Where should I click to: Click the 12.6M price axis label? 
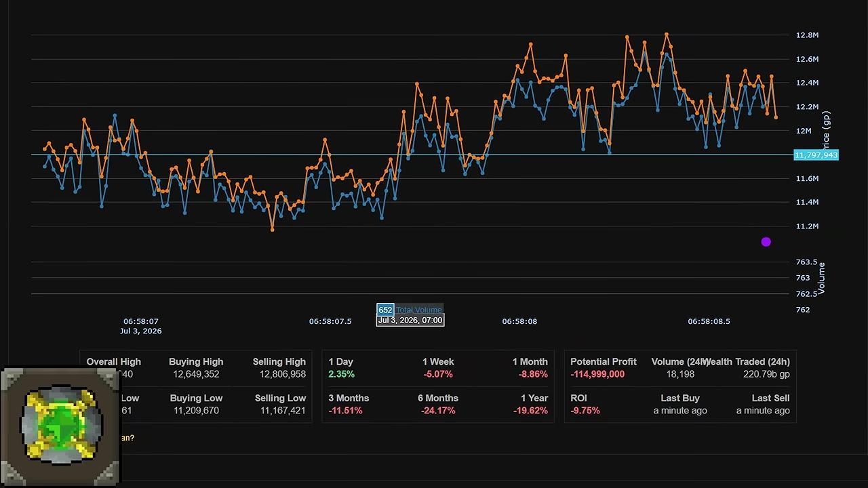(x=807, y=59)
